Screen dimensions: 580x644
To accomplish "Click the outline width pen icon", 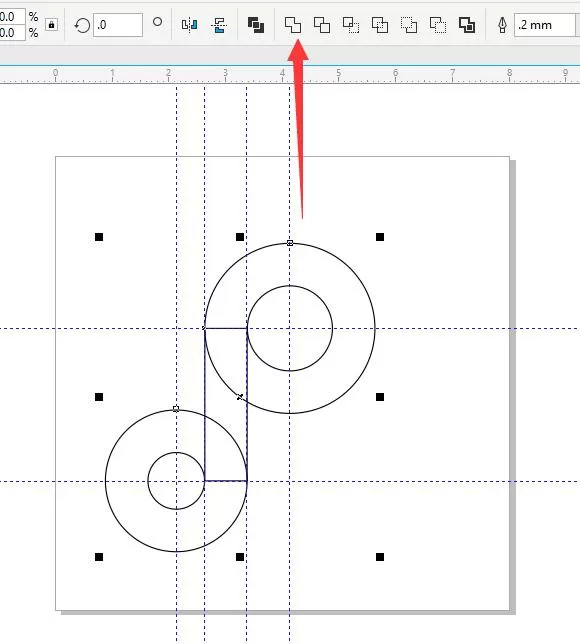I will click(x=502, y=25).
